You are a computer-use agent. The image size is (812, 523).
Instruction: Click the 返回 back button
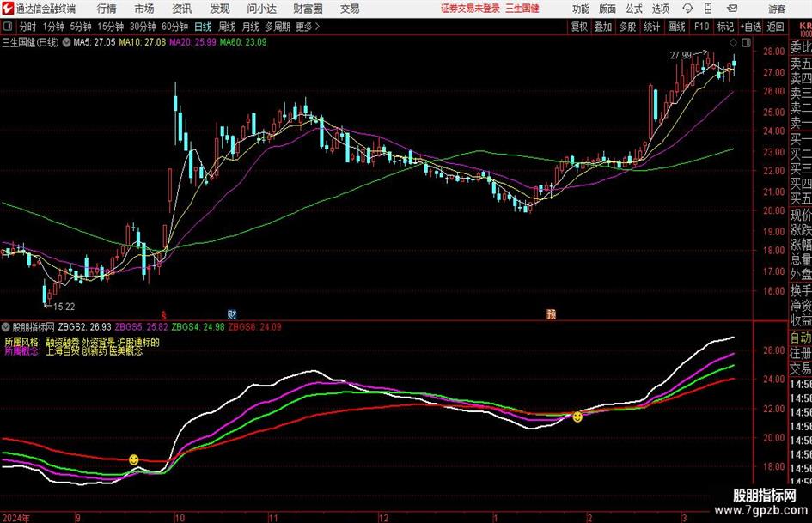(x=775, y=27)
